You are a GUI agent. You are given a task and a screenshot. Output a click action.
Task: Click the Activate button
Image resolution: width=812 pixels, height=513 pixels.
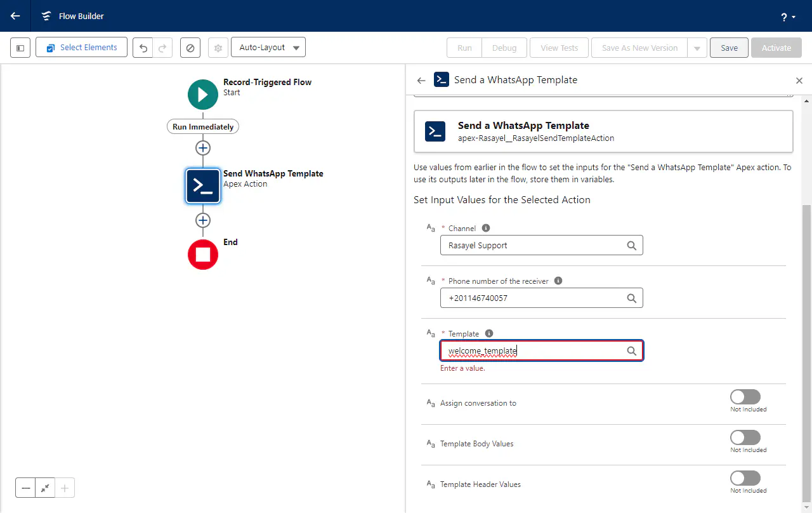(776, 48)
